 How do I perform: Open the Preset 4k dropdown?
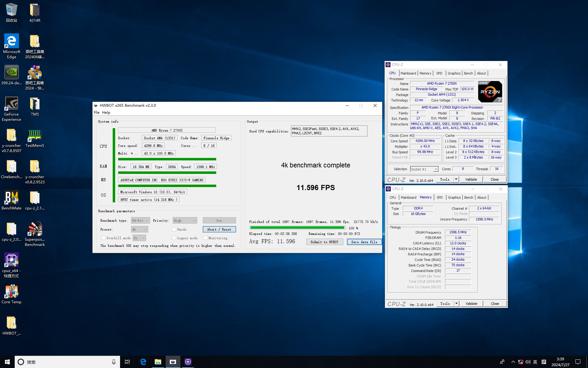click(140, 229)
